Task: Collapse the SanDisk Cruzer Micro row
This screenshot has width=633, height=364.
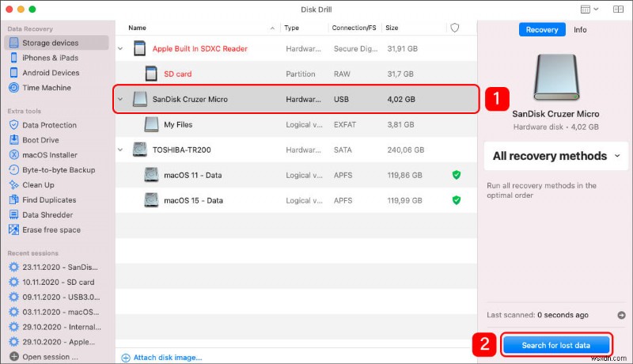Action: click(x=120, y=99)
